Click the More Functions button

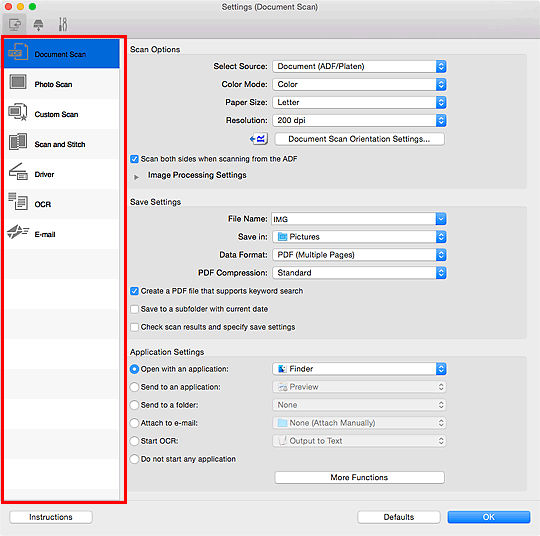click(x=359, y=477)
